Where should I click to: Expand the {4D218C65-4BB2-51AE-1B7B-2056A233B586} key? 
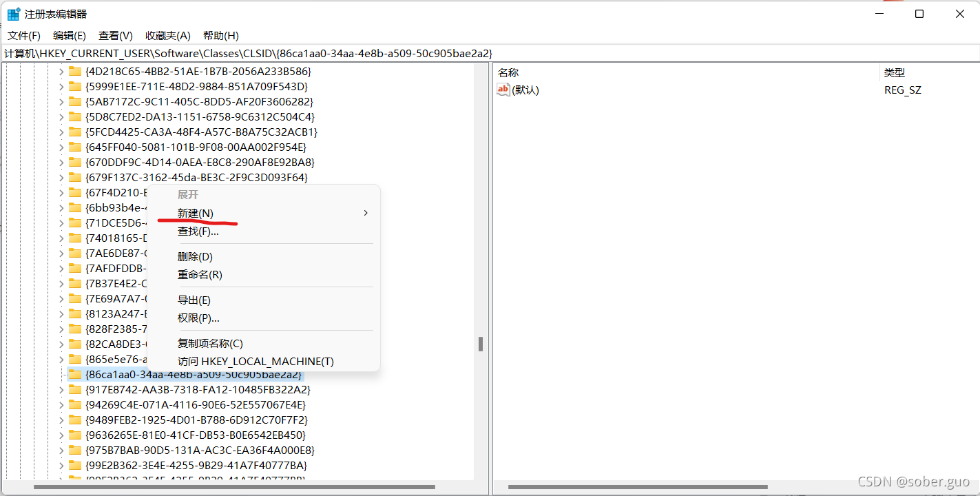[x=61, y=71]
